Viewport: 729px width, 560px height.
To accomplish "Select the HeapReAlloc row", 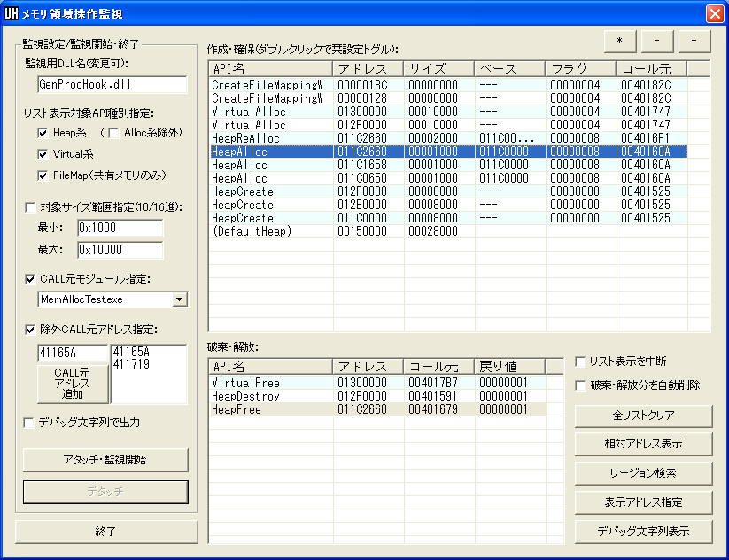I will [448, 138].
